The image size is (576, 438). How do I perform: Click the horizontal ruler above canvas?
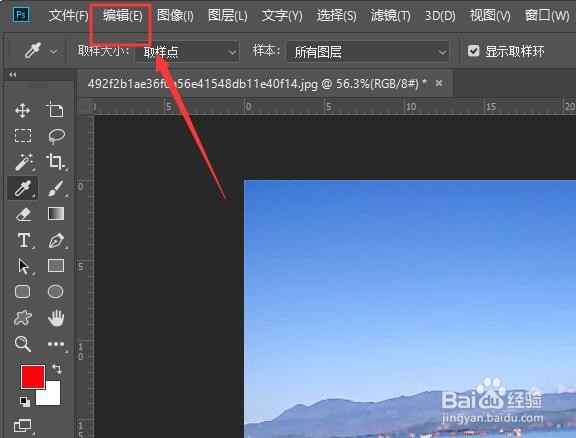point(334,107)
